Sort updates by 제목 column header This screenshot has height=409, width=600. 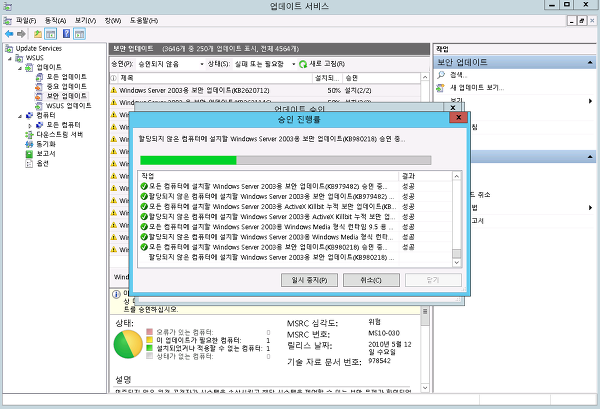coord(215,78)
